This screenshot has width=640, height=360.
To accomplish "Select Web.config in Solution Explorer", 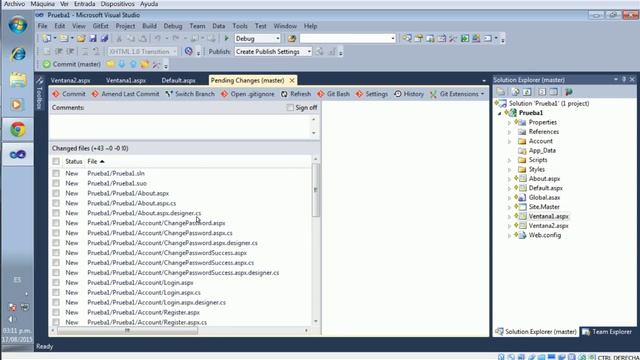I will coord(544,235).
